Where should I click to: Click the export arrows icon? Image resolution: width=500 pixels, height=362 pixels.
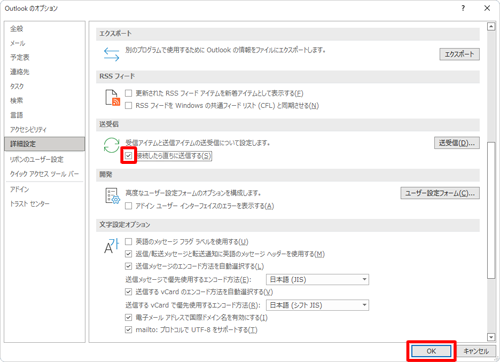111,54
